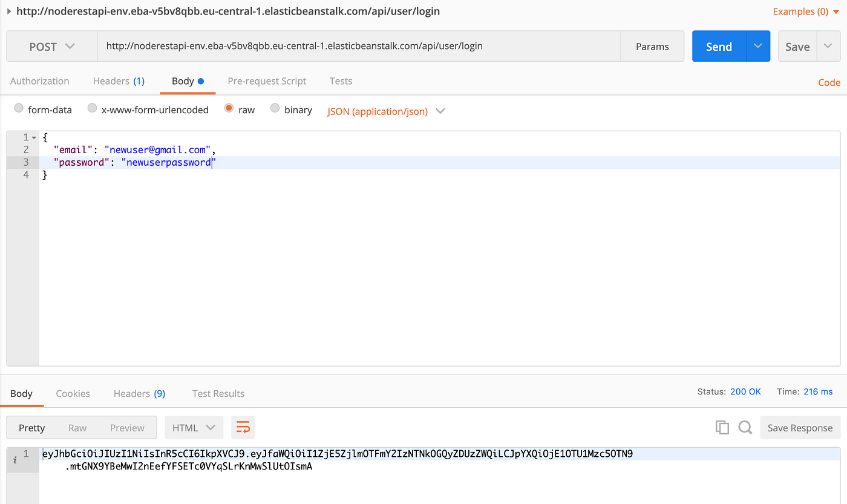
Task: Open the POST request method dropdown
Action: tap(51, 46)
